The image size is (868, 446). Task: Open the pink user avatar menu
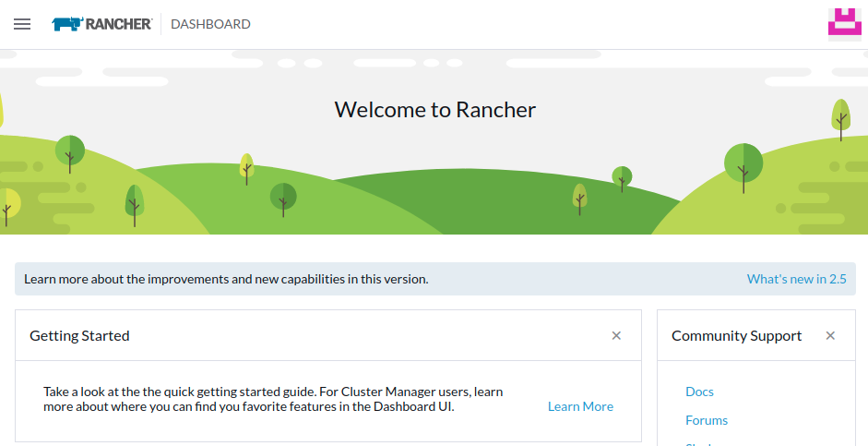point(845,24)
